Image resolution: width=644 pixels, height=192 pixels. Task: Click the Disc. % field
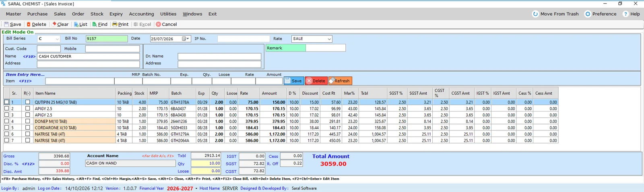point(54,164)
